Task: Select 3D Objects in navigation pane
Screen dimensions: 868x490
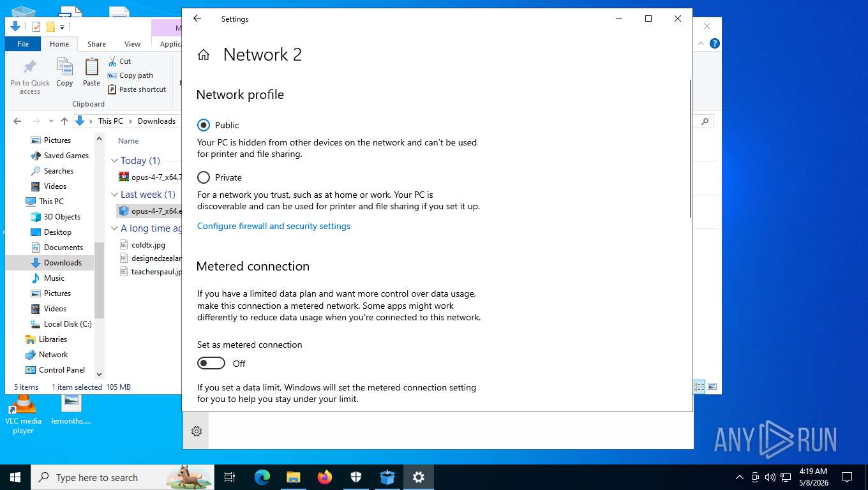Action: pos(56,217)
